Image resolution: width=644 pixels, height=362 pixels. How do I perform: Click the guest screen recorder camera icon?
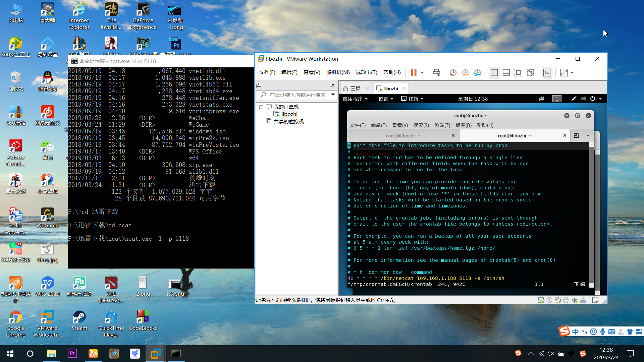[541, 99]
